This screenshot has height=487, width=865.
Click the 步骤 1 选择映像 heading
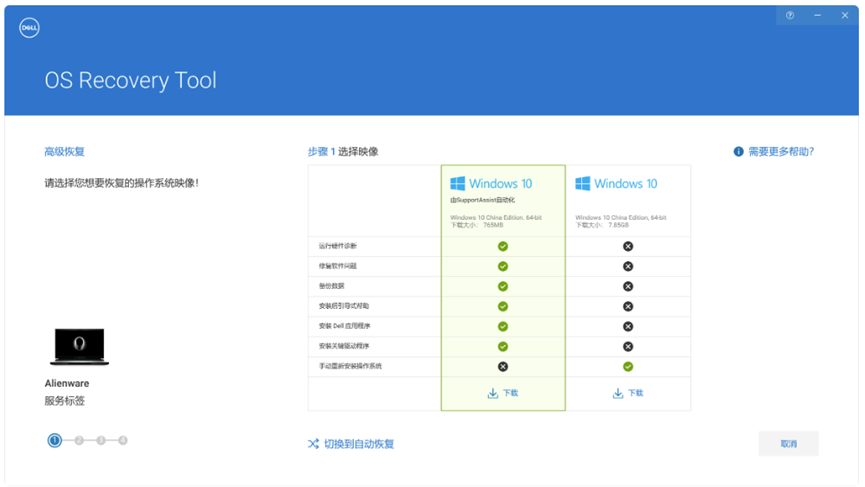tap(343, 152)
